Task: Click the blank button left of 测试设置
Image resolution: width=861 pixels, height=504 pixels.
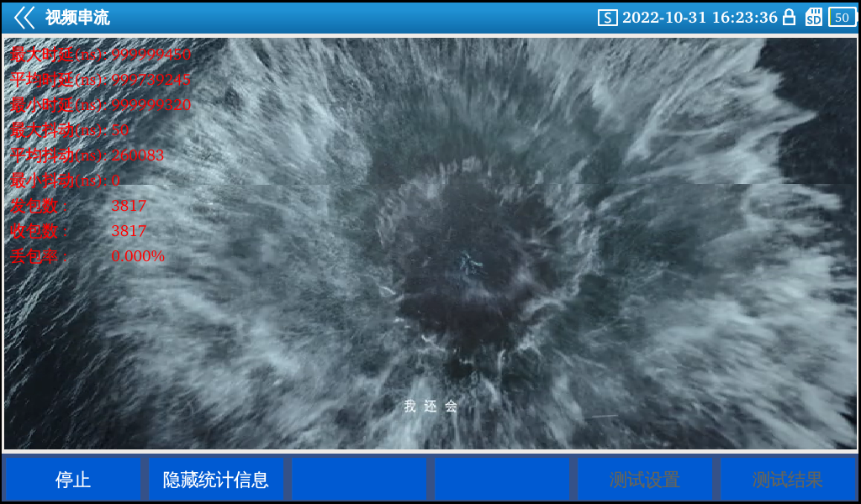Action: (x=502, y=480)
